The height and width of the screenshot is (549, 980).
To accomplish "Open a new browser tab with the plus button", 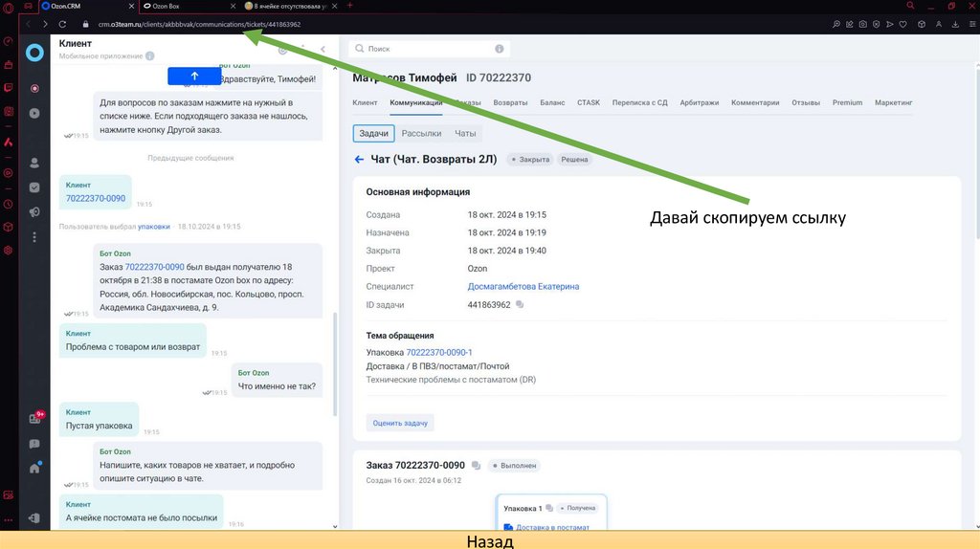I will click(x=350, y=6).
